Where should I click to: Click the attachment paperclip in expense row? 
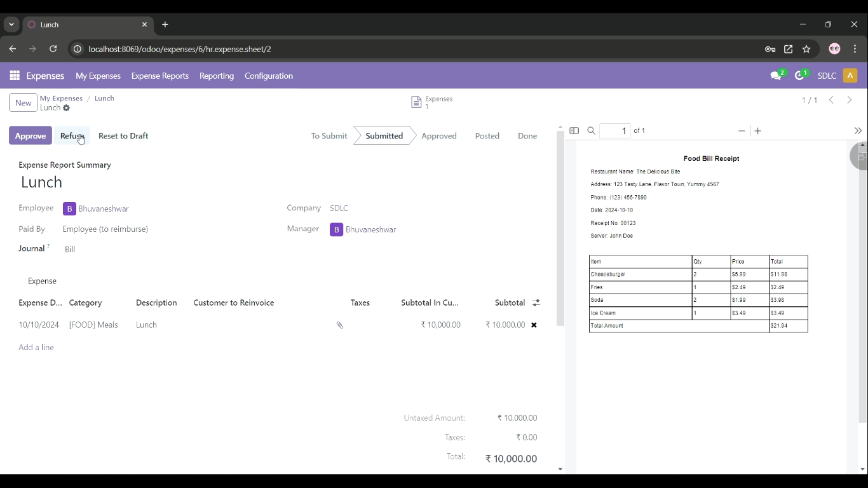pyautogui.click(x=340, y=325)
